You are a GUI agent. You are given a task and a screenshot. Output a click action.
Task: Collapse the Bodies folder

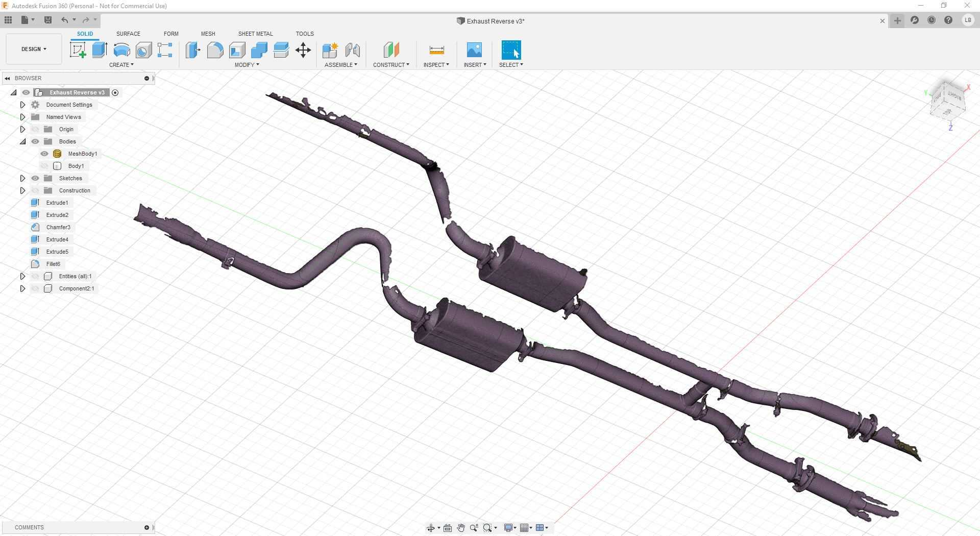(22, 141)
